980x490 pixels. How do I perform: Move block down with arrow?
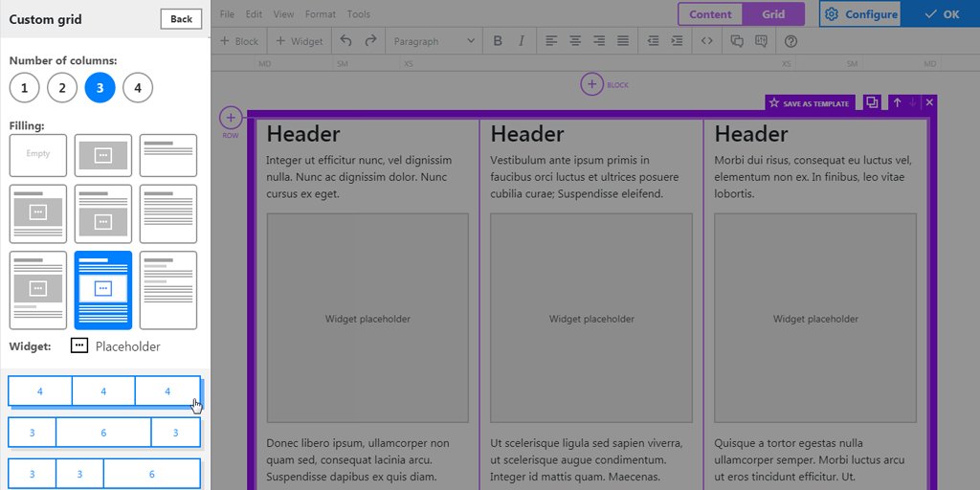pos(912,102)
